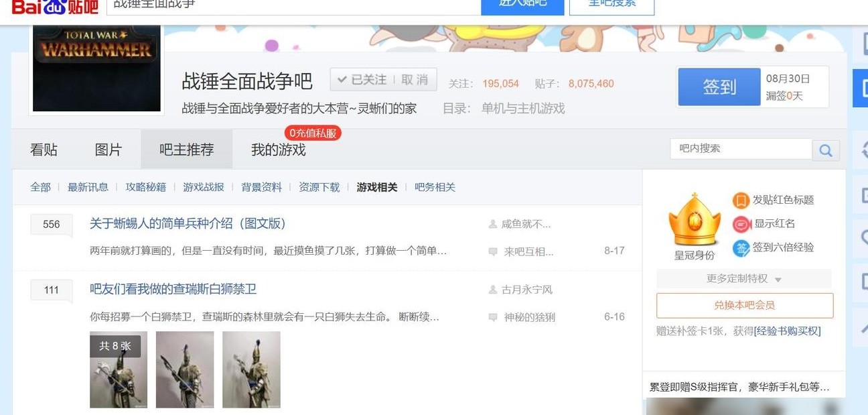Open the 看贴 tab
Image resolution: width=868 pixels, height=415 pixels.
44,150
